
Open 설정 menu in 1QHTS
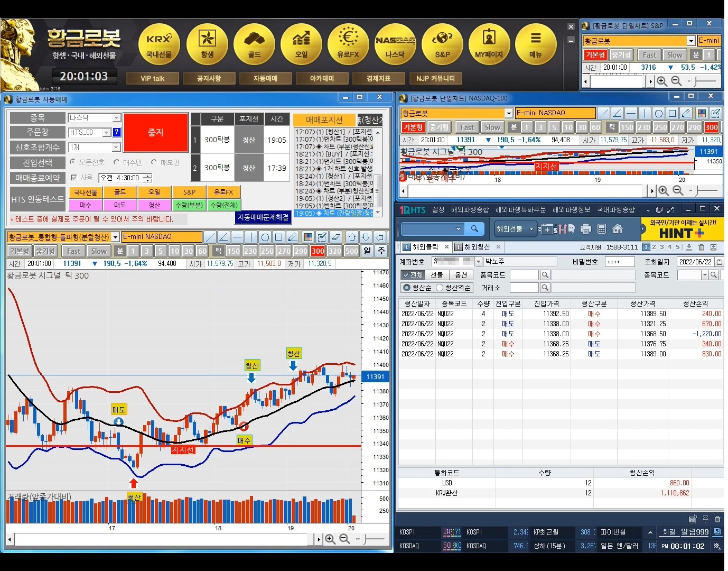pos(438,210)
